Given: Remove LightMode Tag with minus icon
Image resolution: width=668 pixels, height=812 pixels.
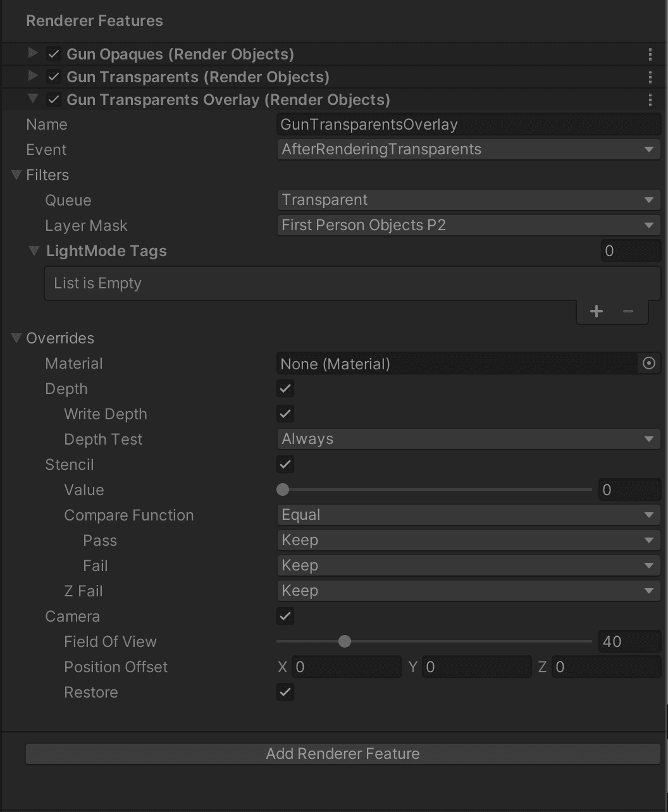Looking at the screenshot, I should tap(628, 311).
